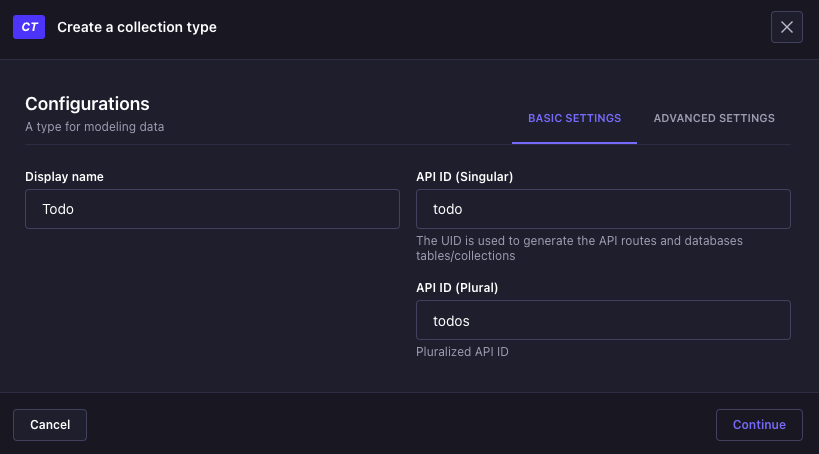Focus the Display name input field
This screenshot has height=454, width=819.
[212, 209]
